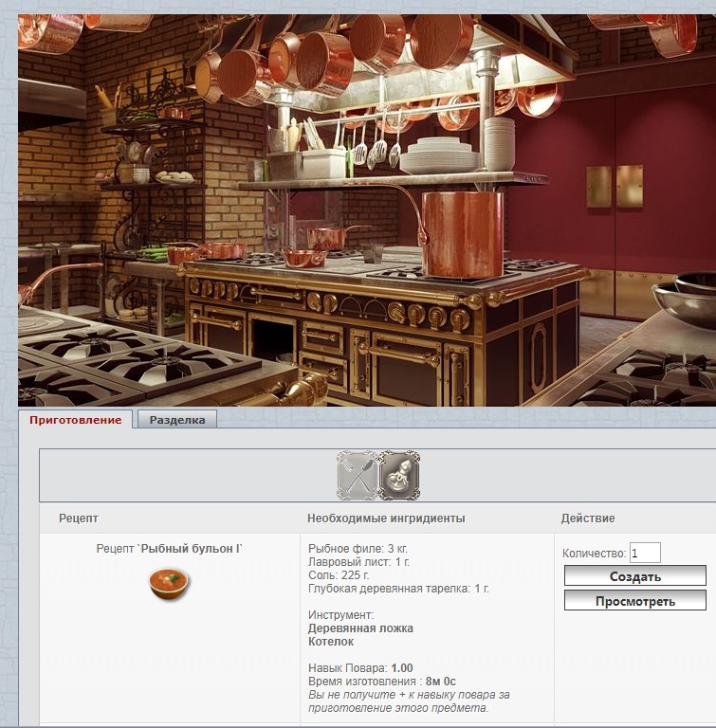Click the kitchen banner image
Screen dimensions: 716x728
(x=366, y=209)
